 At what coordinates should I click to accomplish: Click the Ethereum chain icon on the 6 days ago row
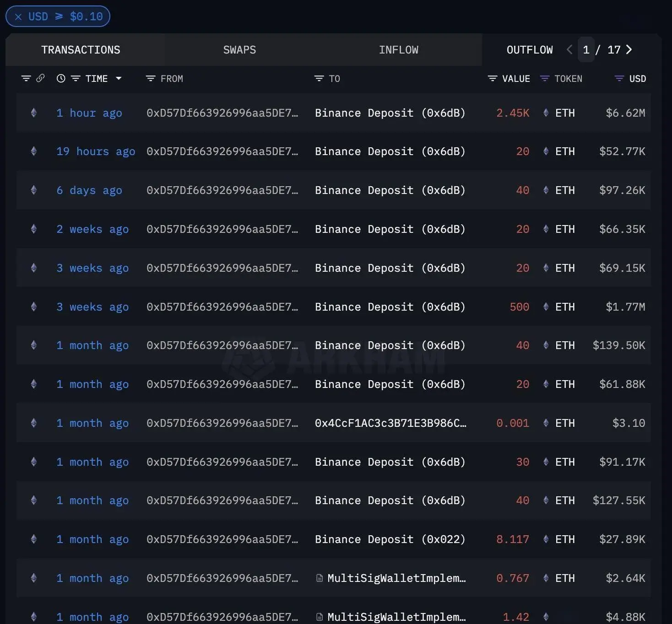pyautogui.click(x=33, y=190)
